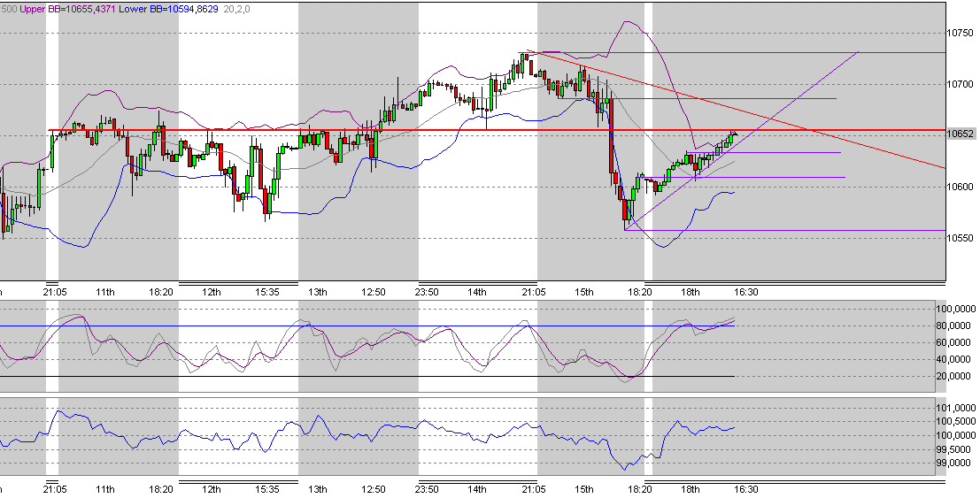Click 15:35 on the time axis under price chart
Viewport: 980px width, 498px height.
coord(266,292)
